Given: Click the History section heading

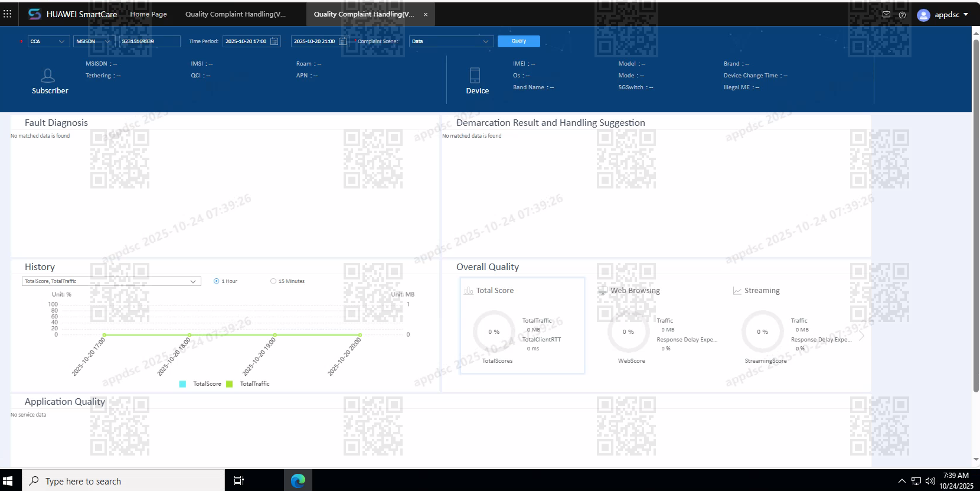Looking at the screenshot, I should (x=40, y=267).
